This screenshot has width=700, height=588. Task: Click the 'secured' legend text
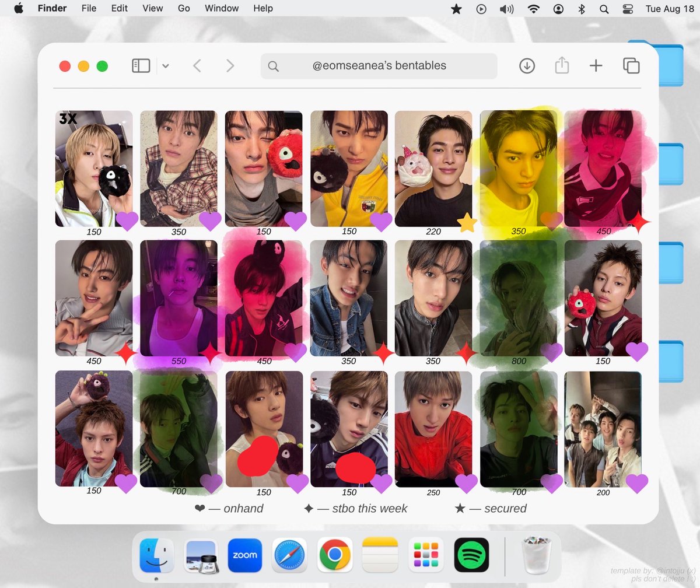pyautogui.click(x=505, y=509)
